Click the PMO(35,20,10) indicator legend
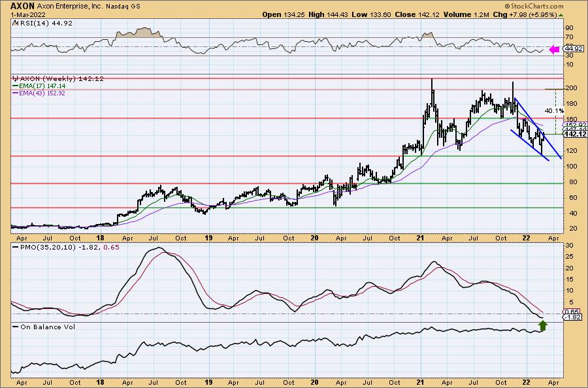 pos(65,248)
